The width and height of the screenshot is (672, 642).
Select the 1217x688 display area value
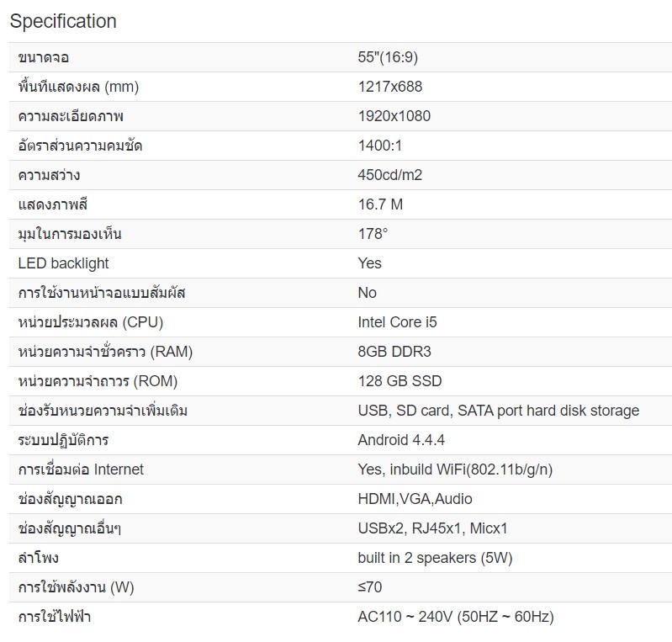[389, 87]
